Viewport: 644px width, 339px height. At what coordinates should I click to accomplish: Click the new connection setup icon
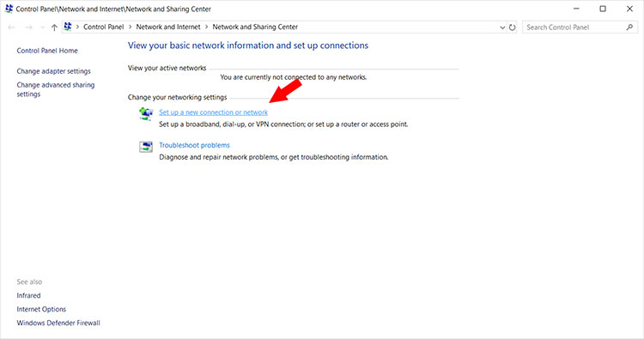pyautogui.click(x=146, y=113)
